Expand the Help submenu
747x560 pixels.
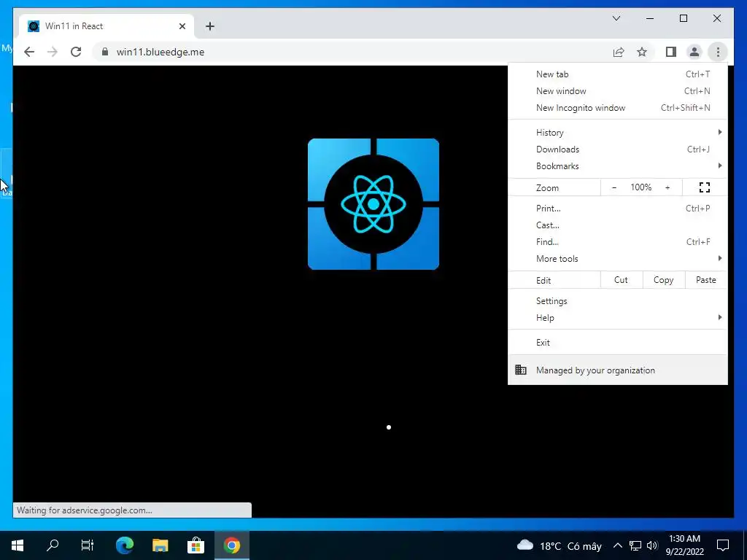[x=617, y=318]
